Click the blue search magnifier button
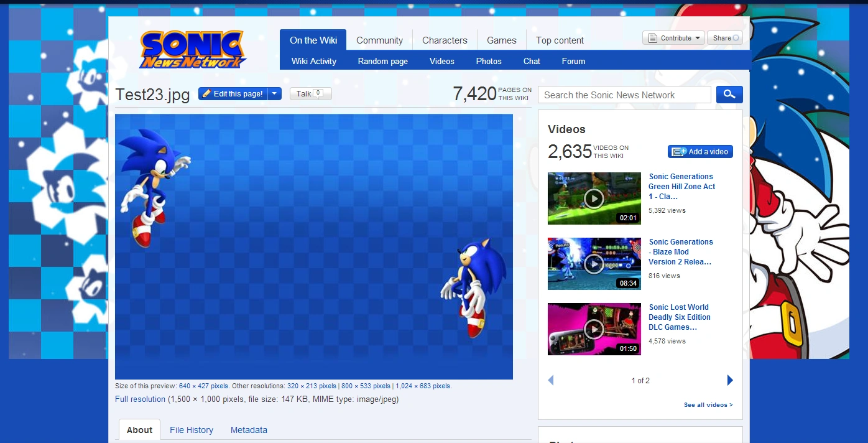This screenshot has width=868, height=443. [x=729, y=95]
